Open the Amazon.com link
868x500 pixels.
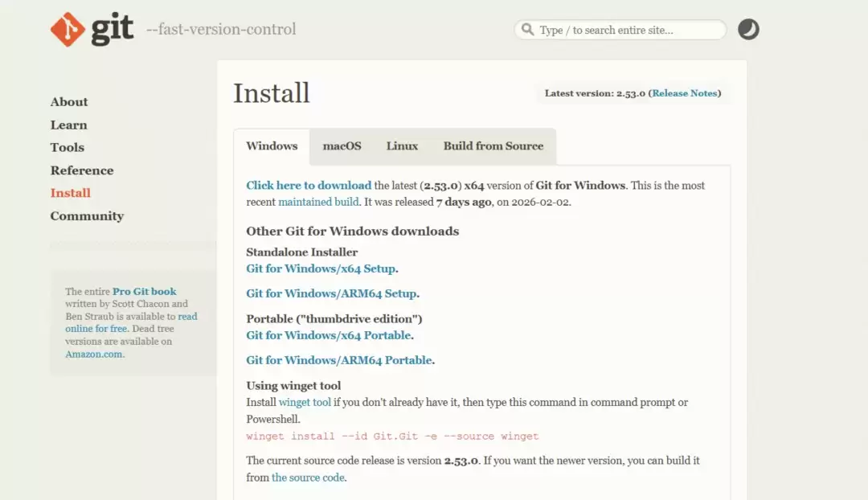[x=93, y=355]
